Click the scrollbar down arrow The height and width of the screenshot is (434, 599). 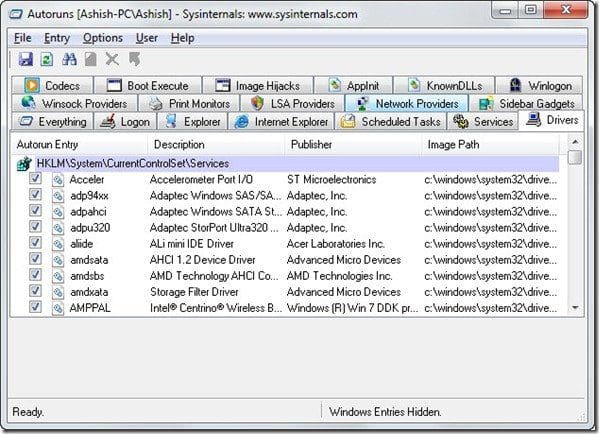click(575, 308)
